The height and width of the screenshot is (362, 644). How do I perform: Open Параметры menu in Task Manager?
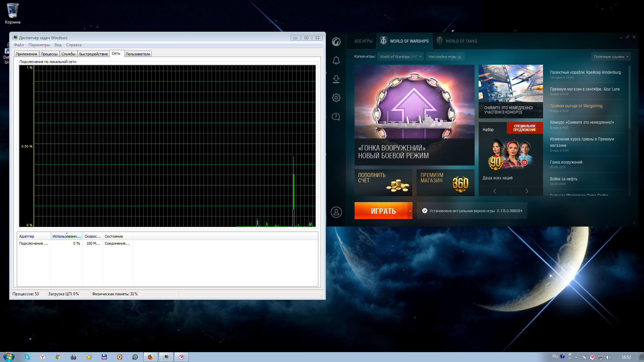(x=39, y=45)
